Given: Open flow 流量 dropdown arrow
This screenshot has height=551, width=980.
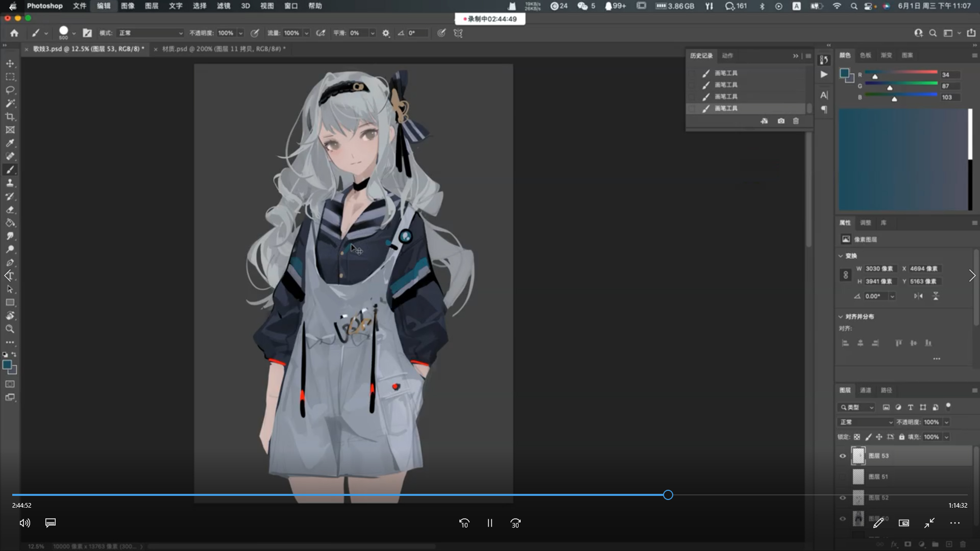Looking at the screenshot, I should click(x=306, y=33).
